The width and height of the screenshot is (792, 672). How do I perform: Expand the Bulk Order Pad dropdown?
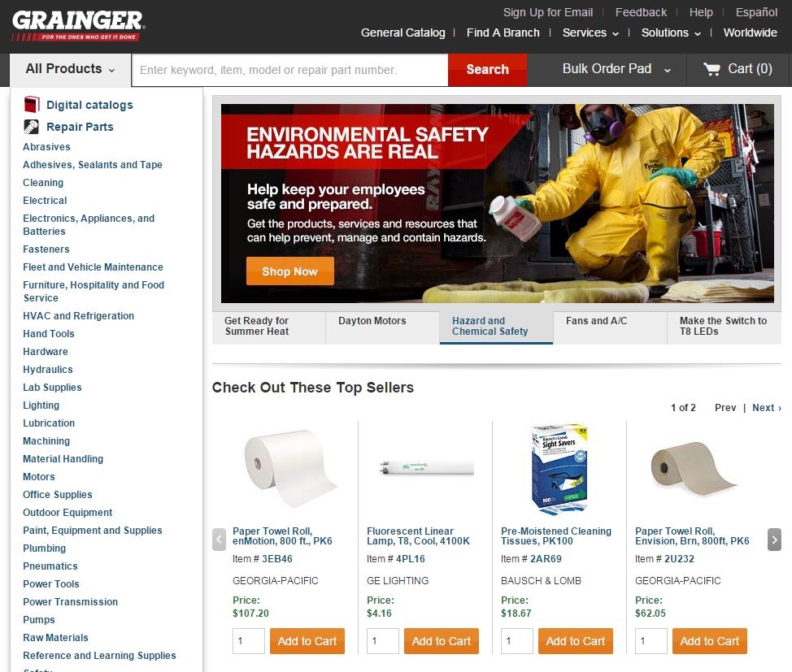616,69
